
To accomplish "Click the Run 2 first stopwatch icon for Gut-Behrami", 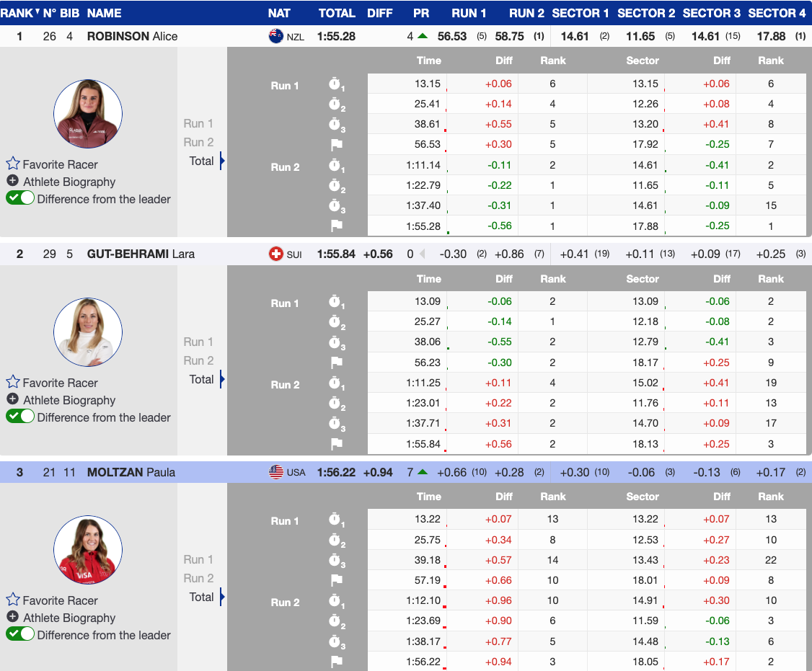I will tap(335, 383).
